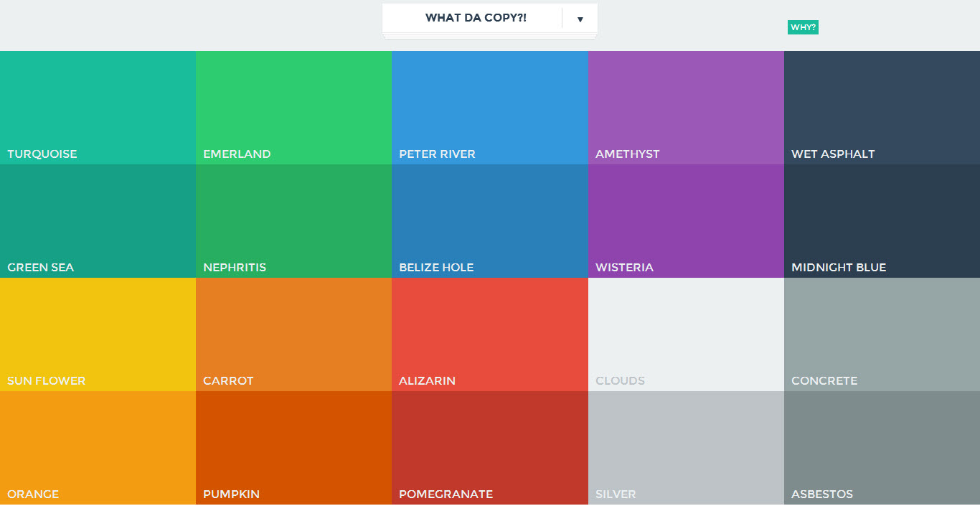
Task: Select the Green Sea swatch
Action: pyautogui.click(x=98, y=221)
